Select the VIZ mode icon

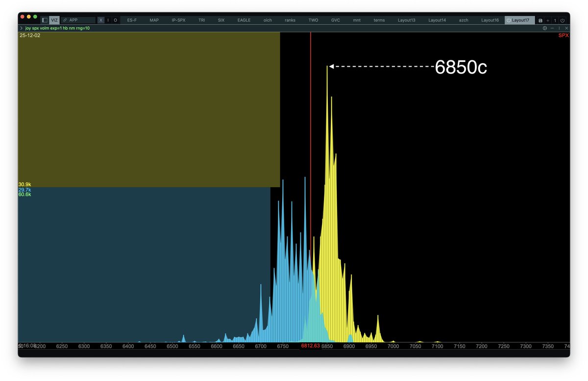tap(54, 20)
